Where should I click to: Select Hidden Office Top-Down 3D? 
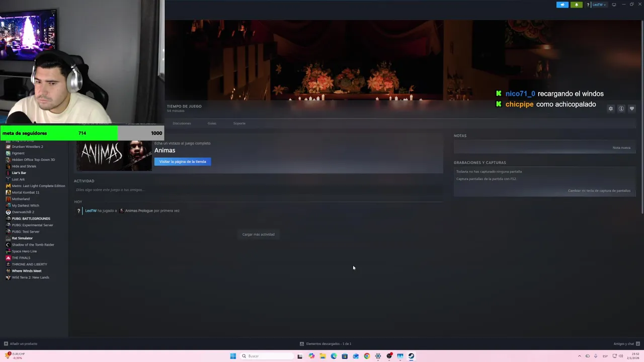coord(33,160)
